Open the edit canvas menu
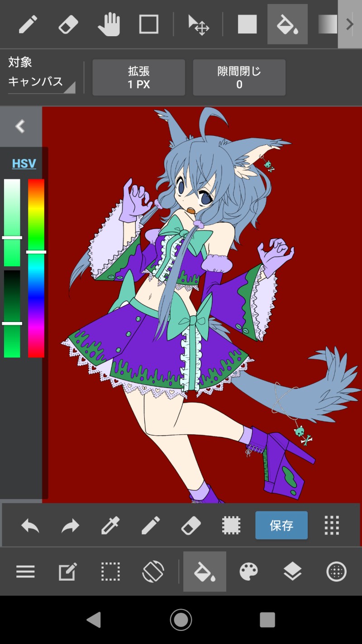This screenshot has width=362, height=644. click(x=68, y=572)
